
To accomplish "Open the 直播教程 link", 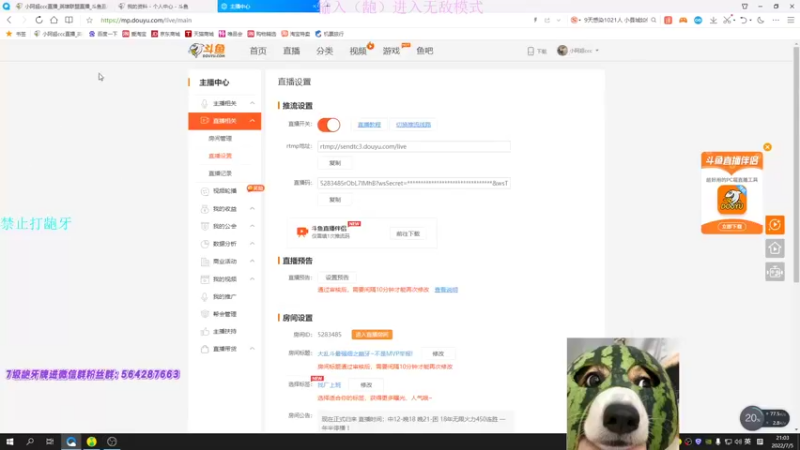I will (369, 124).
